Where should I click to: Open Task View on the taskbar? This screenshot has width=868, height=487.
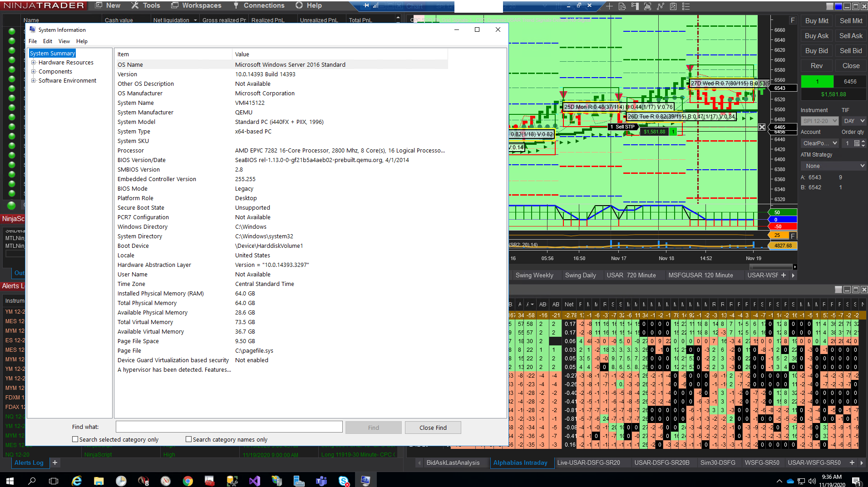(54, 481)
